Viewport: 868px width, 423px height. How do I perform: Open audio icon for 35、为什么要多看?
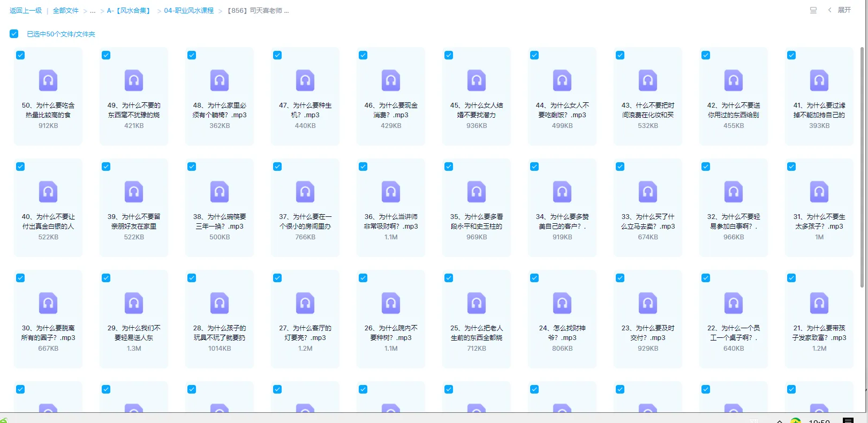point(477,192)
